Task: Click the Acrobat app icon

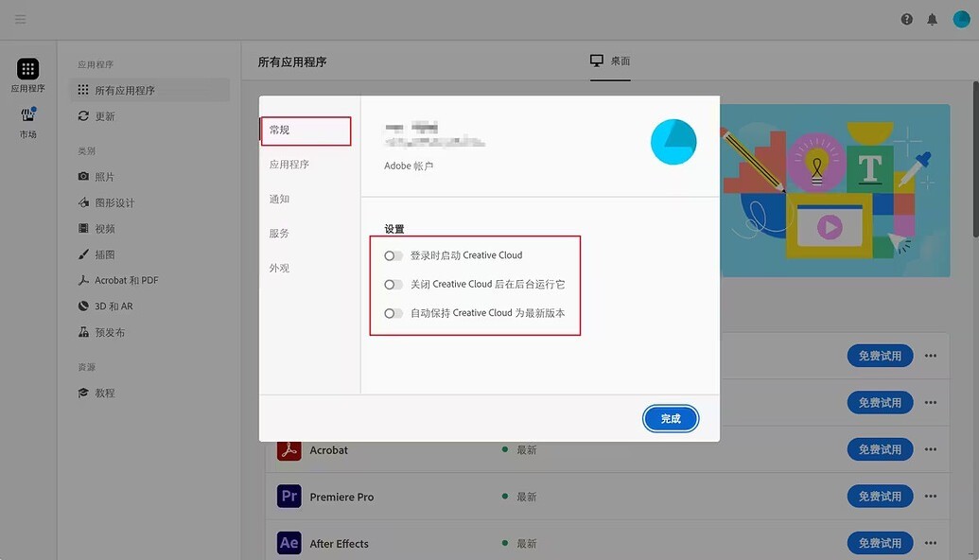Action: coord(288,450)
